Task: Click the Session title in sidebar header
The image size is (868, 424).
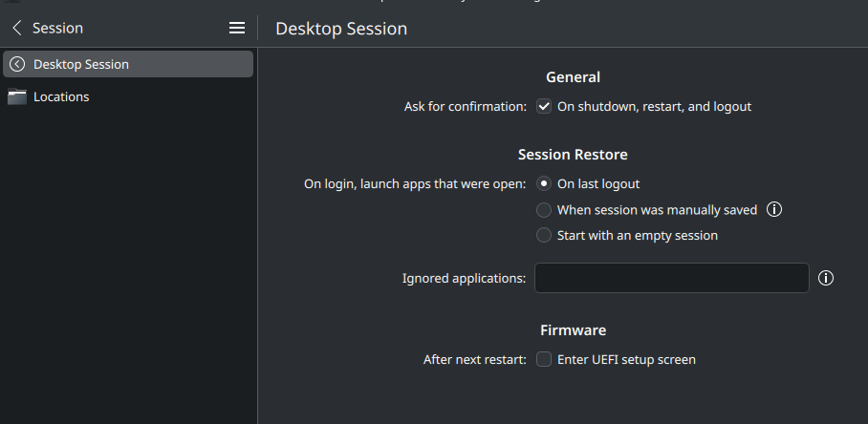Action: coord(57,28)
